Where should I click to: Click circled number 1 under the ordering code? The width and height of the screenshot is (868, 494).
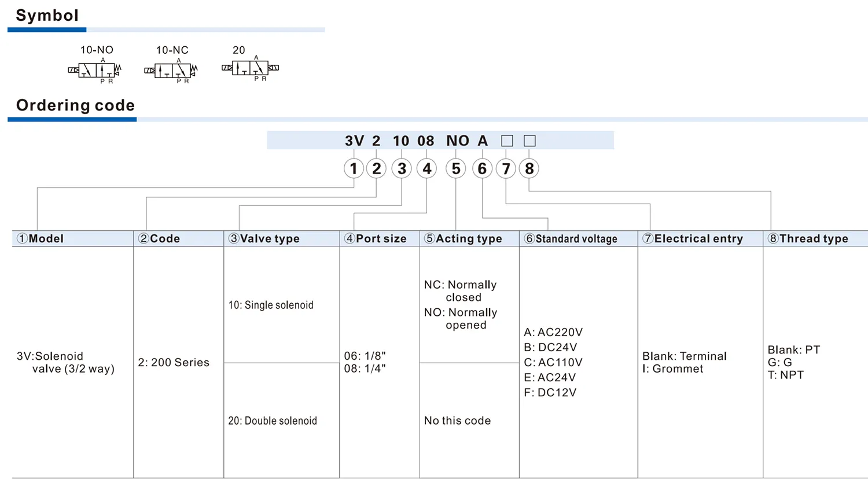click(354, 168)
